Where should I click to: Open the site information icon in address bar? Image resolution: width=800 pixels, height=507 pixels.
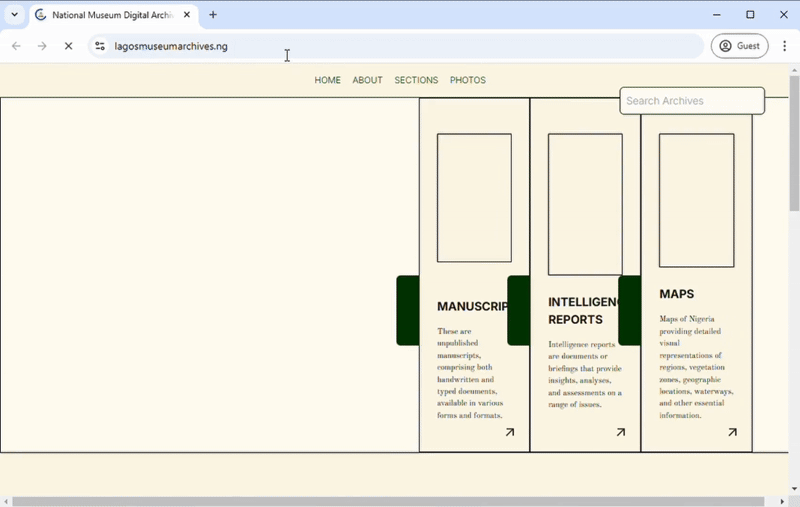click(x=99, y=46)
